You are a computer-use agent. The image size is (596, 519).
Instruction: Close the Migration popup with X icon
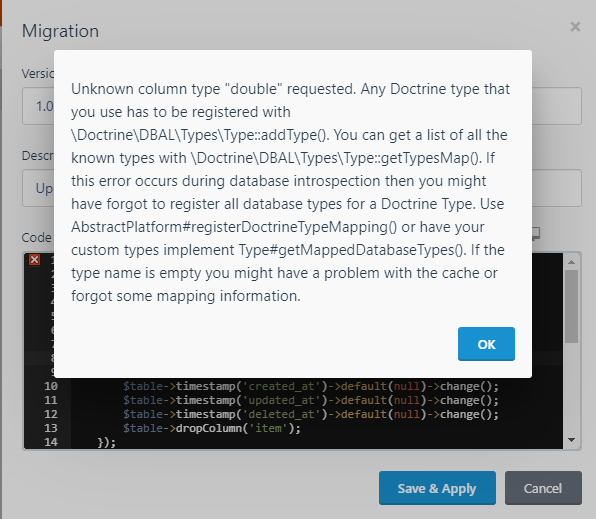(x=575, y=27)
